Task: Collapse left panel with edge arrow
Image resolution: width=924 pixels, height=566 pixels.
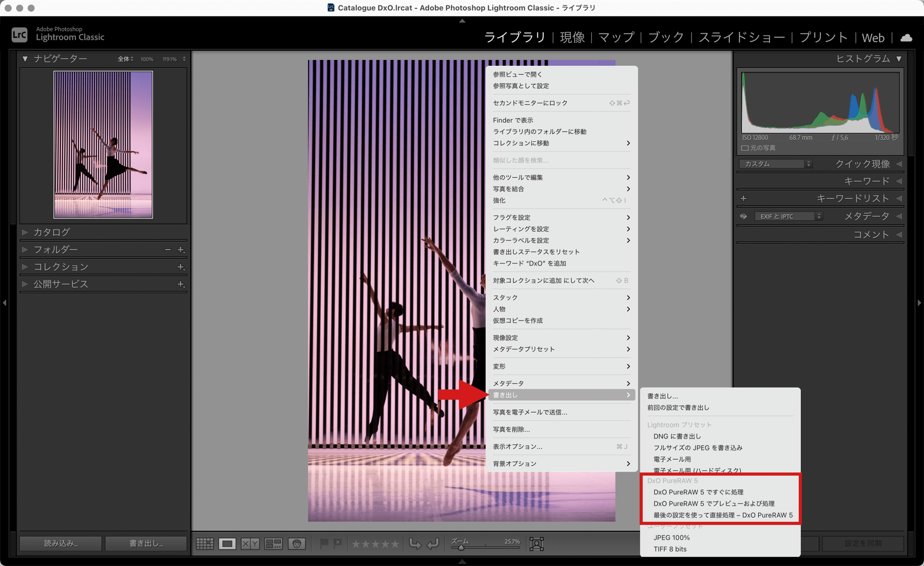Action: [x=5, y=303]
